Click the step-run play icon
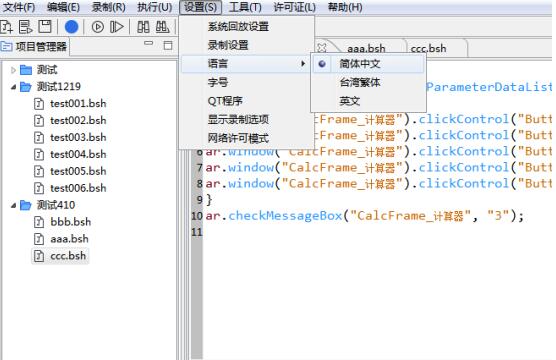Screen dimensions: 556x360 (x=117, y=27)
